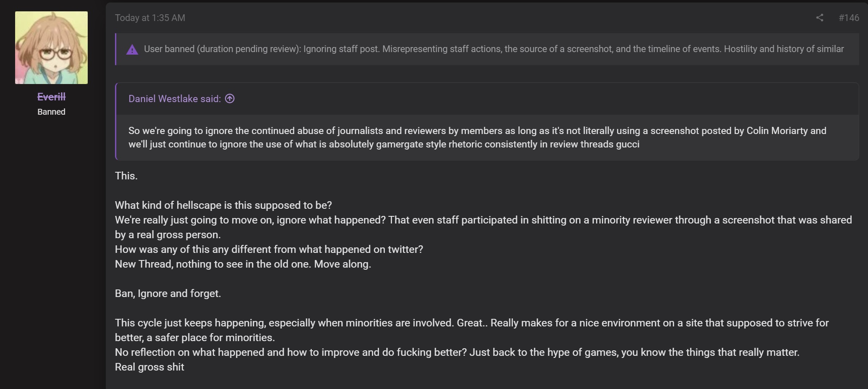
Task: Click the share icon beside post #146
Action: pos(819,18)
